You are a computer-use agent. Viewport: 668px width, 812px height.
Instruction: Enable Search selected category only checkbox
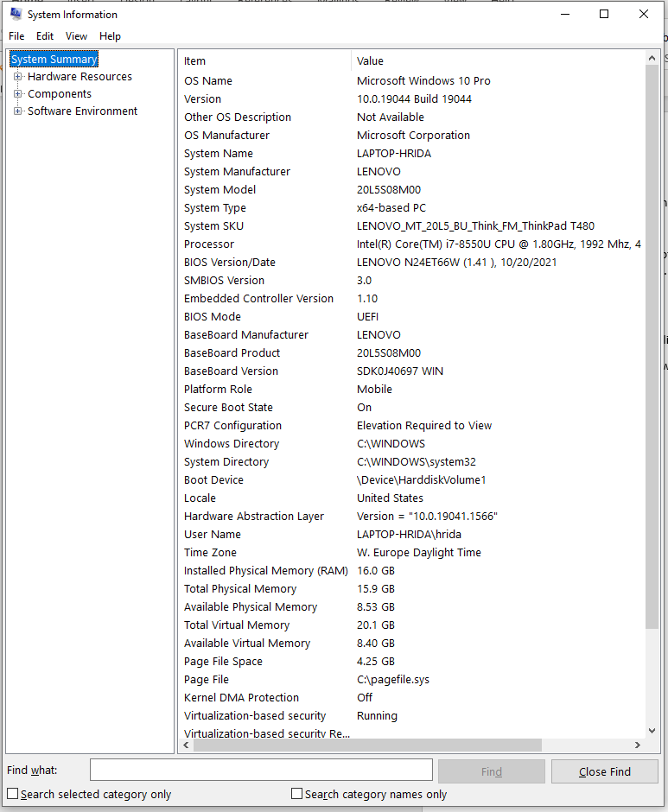point(12,794)
